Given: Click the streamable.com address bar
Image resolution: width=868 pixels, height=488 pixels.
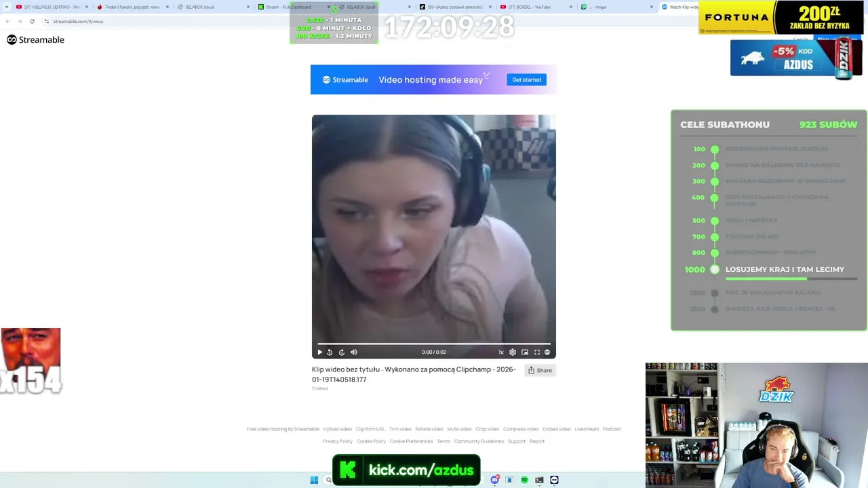Looking at the screenshot, I should pos(78,21).
